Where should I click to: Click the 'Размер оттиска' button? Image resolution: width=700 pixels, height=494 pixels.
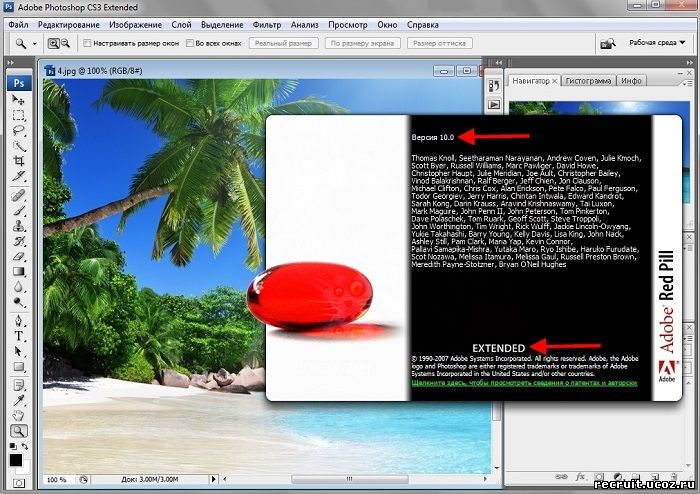click(439, 43)
